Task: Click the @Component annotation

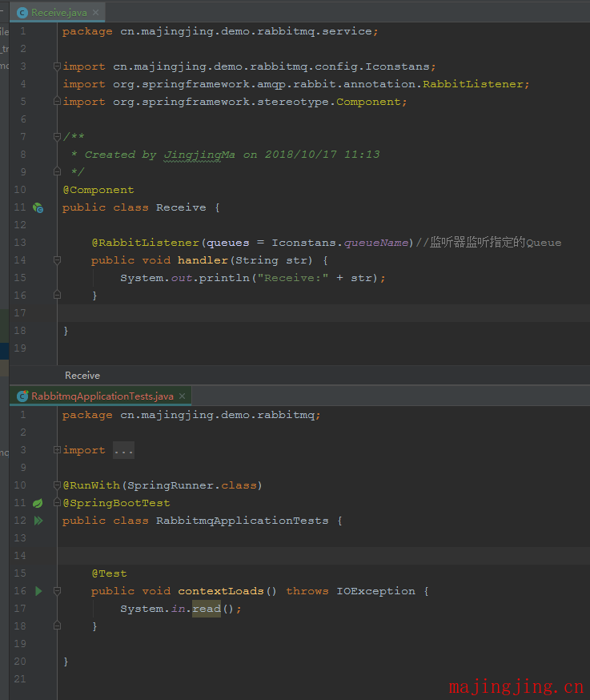Action: tap(98, 190)
